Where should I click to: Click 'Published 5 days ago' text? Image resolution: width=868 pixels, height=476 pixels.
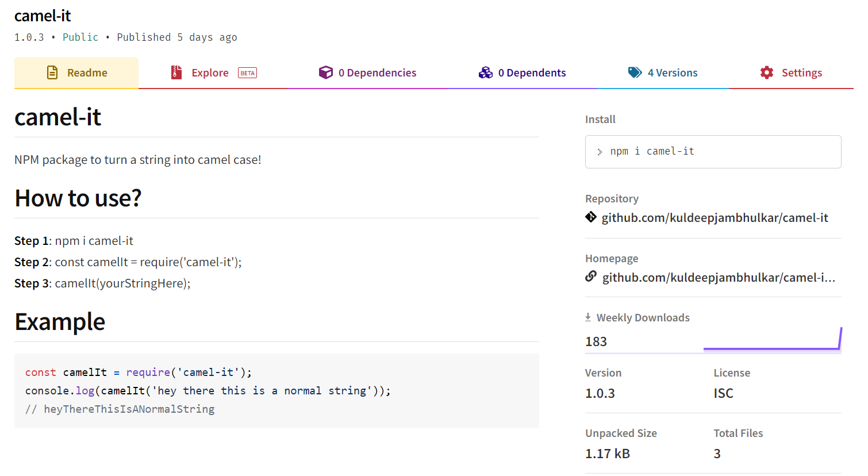(x=177, y=37)
